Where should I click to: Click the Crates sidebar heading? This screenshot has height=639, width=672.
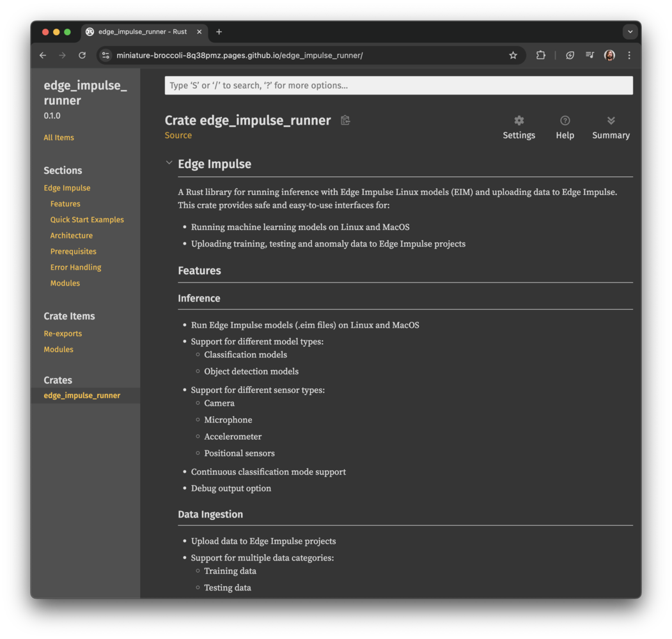58,380
